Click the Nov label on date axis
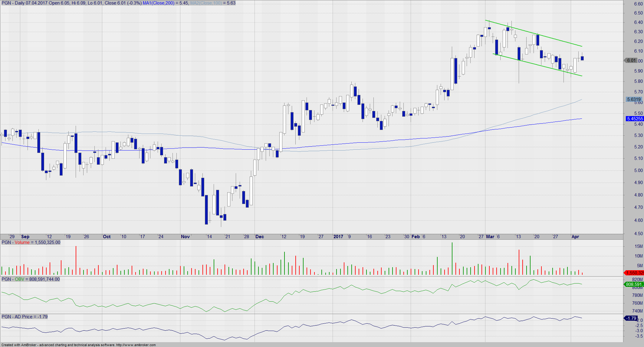This screenshot has height=347, width=644. pyautogui.click(x=185, y=237)
